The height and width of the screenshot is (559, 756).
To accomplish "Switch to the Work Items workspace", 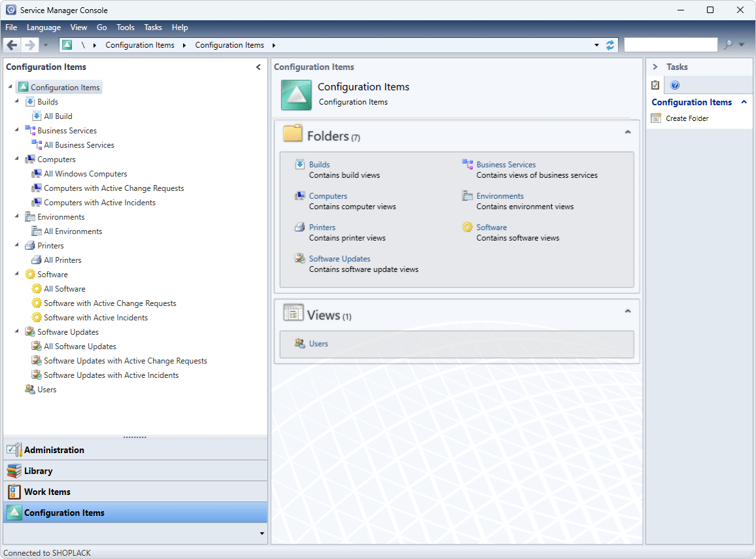I will pos(135,492).
